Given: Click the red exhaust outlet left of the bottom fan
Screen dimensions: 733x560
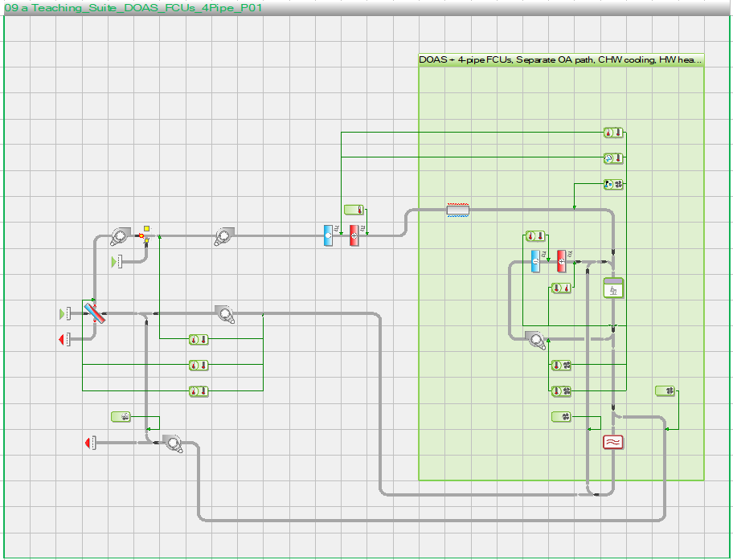Looking at the screenshot, I should pos(91,443).
